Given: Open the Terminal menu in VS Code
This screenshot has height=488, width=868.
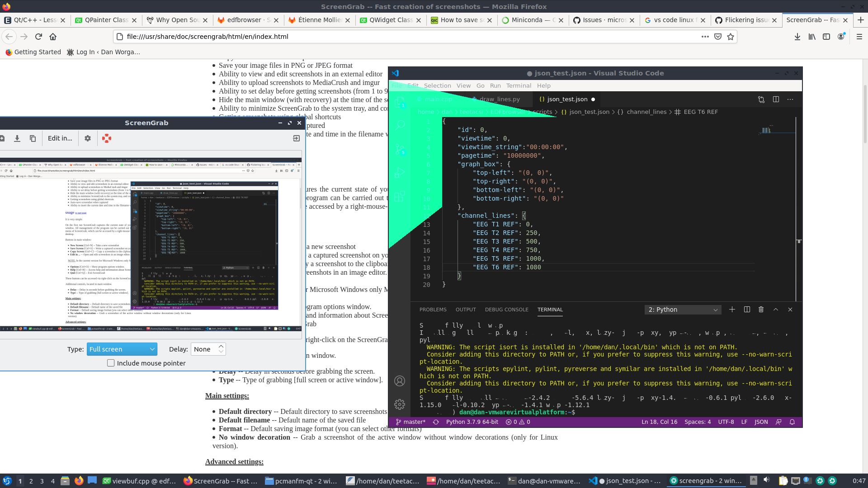Looking at the screenshot, I should coord(519,85).
